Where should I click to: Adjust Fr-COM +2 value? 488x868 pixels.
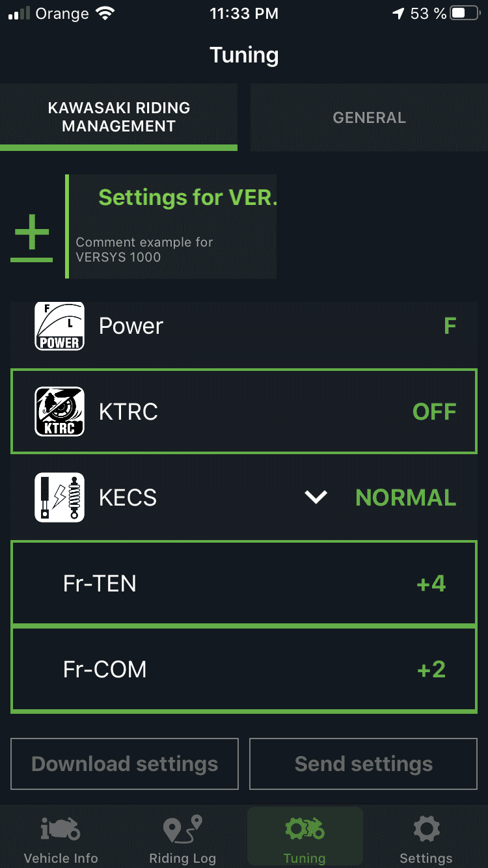(431, 670)
